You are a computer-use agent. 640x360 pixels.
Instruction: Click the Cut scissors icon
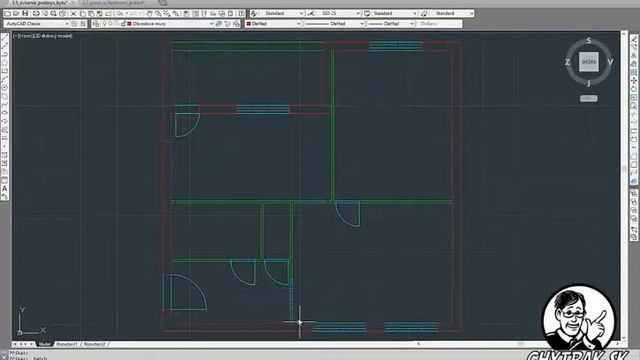click(73, 13)
